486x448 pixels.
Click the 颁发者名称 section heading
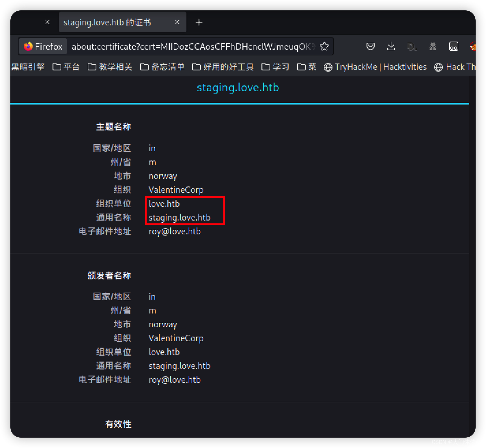[109, 276]
